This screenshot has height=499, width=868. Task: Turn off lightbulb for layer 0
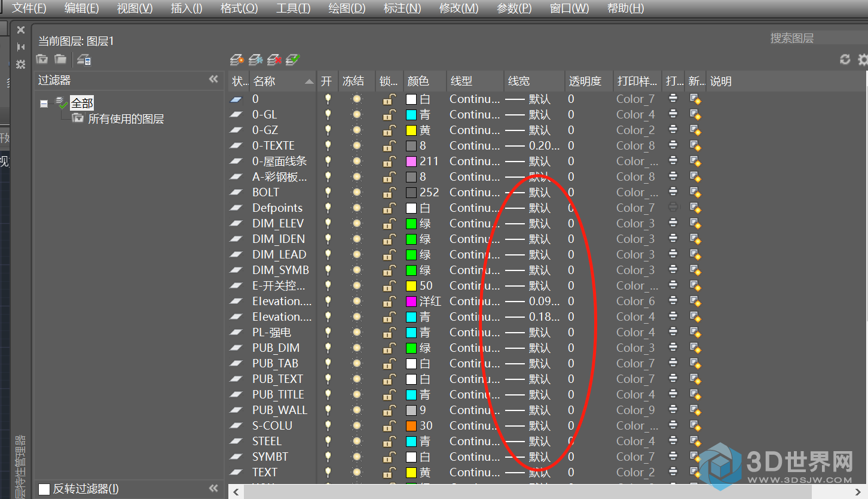328,99
